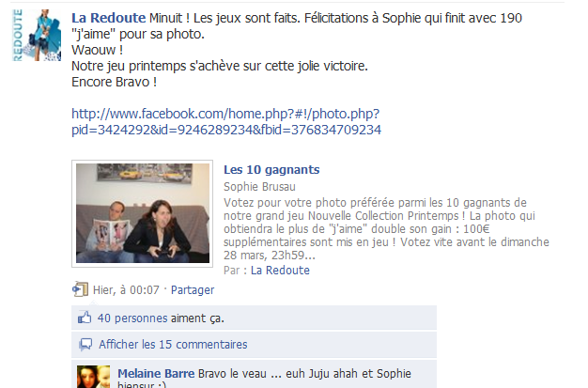Open Melaine Barre commenter name link
This screenshot has height=388, width=588.
156,374
